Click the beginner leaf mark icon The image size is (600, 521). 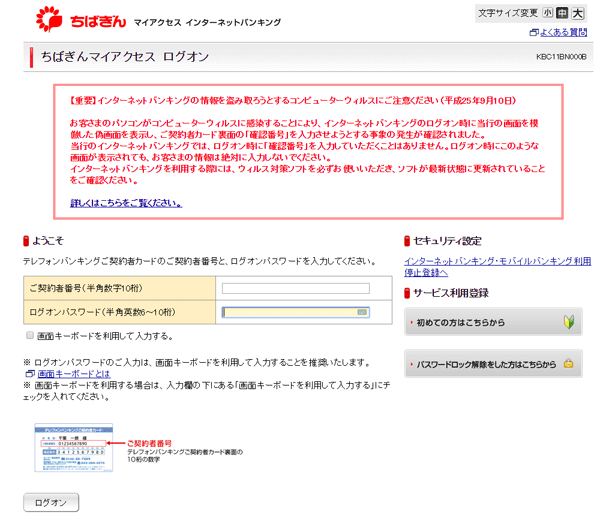[x=569, y=322]
